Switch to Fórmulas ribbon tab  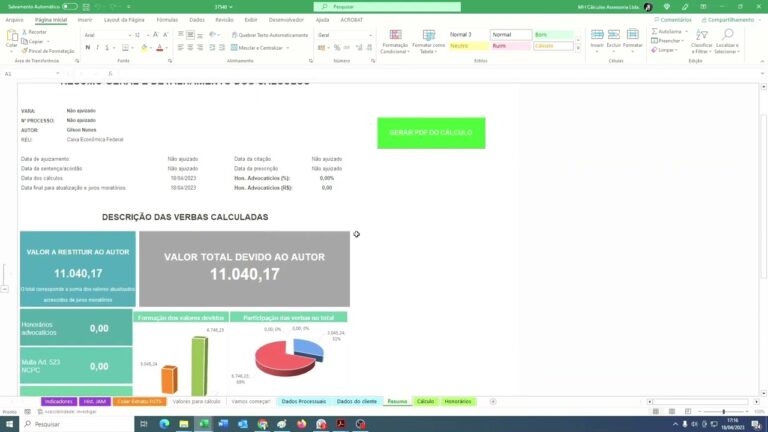coord(167,20)
